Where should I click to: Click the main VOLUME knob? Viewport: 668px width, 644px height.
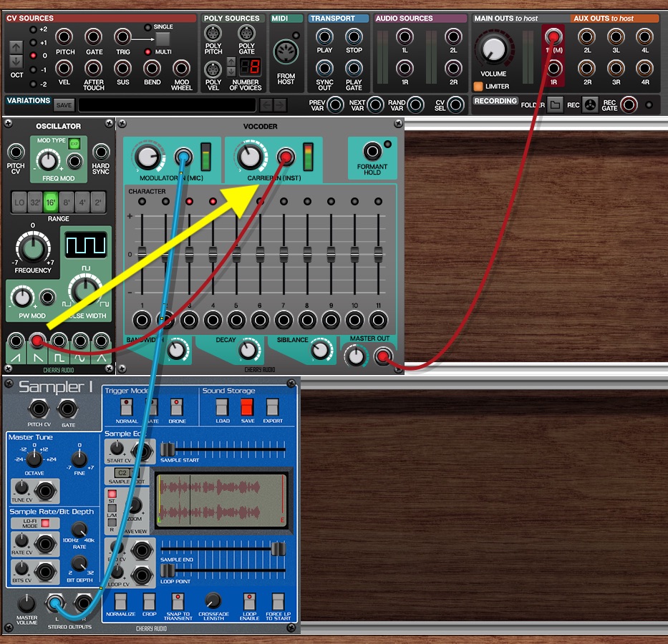[493, 49]
